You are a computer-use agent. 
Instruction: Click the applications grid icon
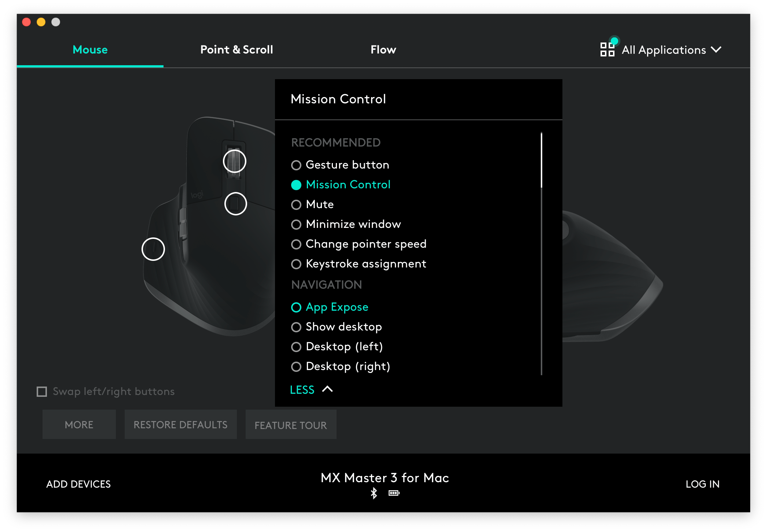pos(607,49)
